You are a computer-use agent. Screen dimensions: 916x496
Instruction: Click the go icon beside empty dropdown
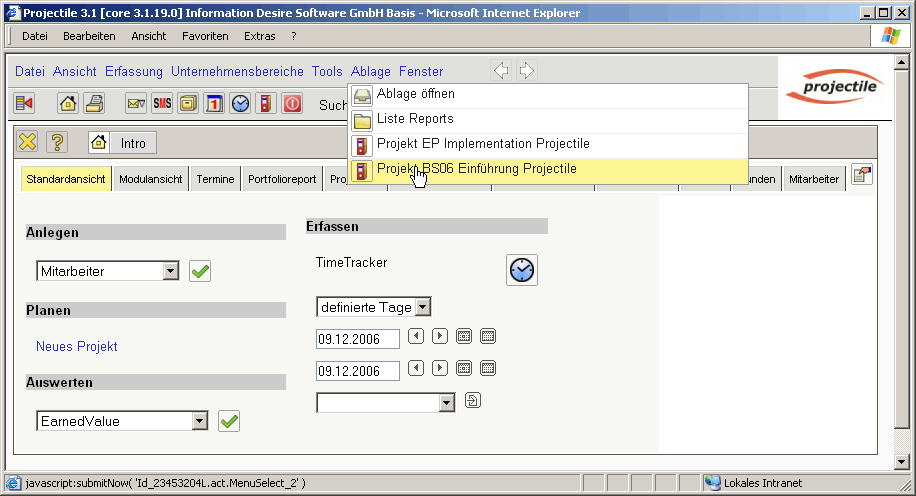click(473, 400)
